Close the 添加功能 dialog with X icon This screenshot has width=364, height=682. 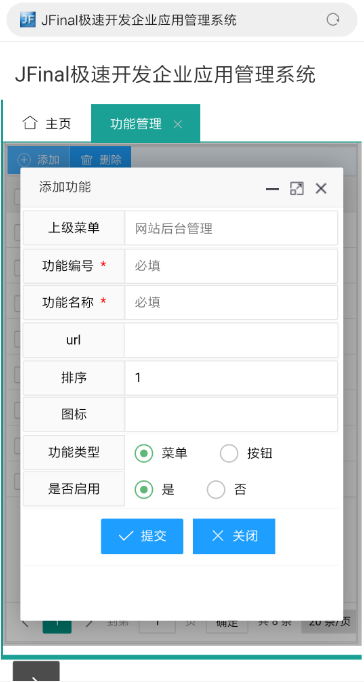tap(321, 188)
